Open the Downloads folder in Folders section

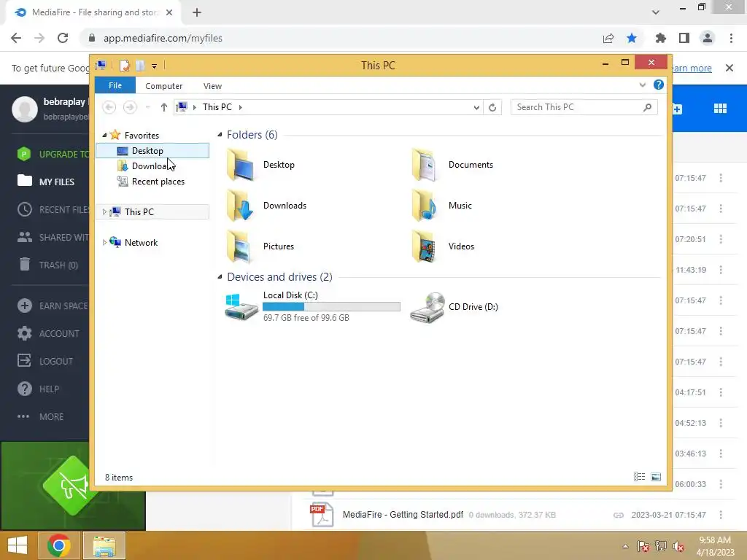[267, 206]
